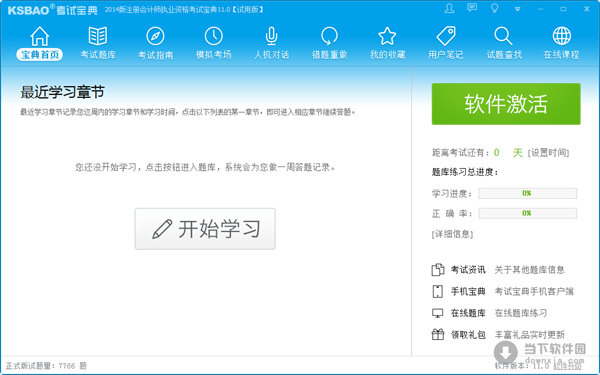Click the 丰富礼品实时更新 text

[530, 335]
